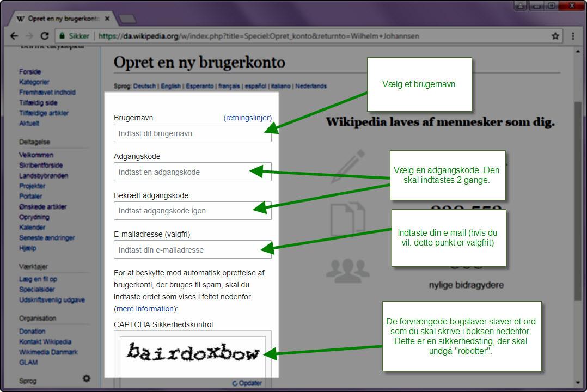Open 'Læg en fil op' link
The width and height of the screenshot is (587, 392).
pyautogui.click(x=38, y=279)
